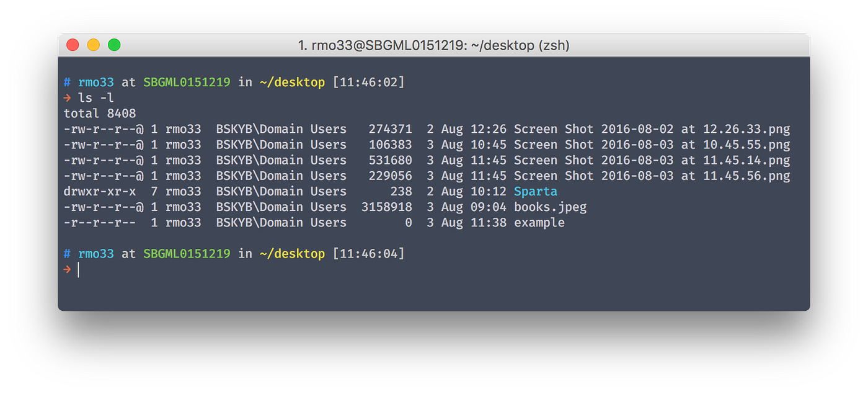
Task: Click the file named example
Action: coord(538,222)
